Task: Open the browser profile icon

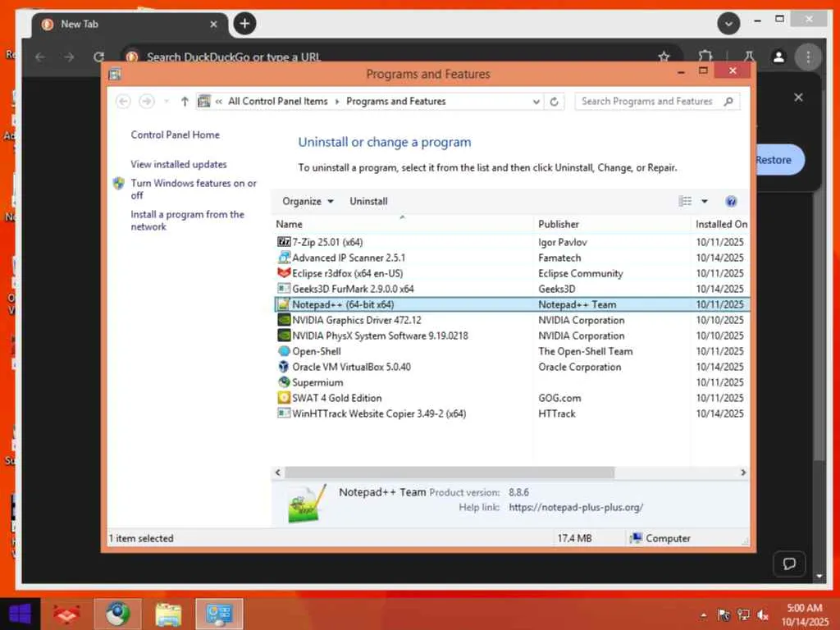Action: tap(779, 57)
